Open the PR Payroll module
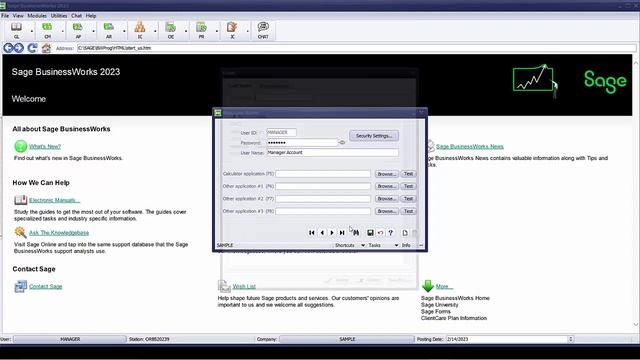This screenshot has height=360, width=640. [x=201, y=31]
